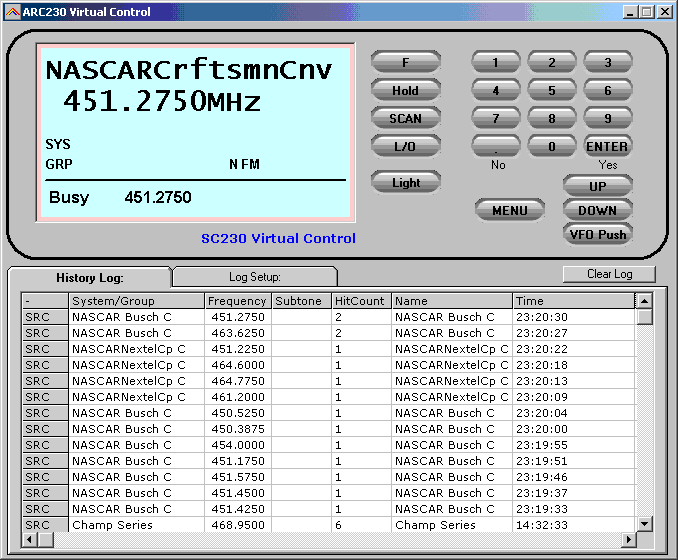Click the VFO Push button
The height and width of the screenshot is (560, 678).
point(598,234)
